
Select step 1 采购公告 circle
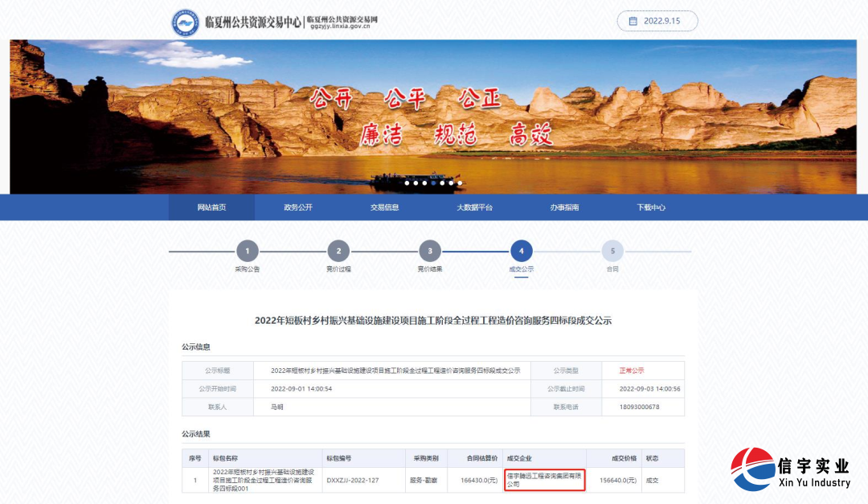pyautogui.click(x=246, y=252)
